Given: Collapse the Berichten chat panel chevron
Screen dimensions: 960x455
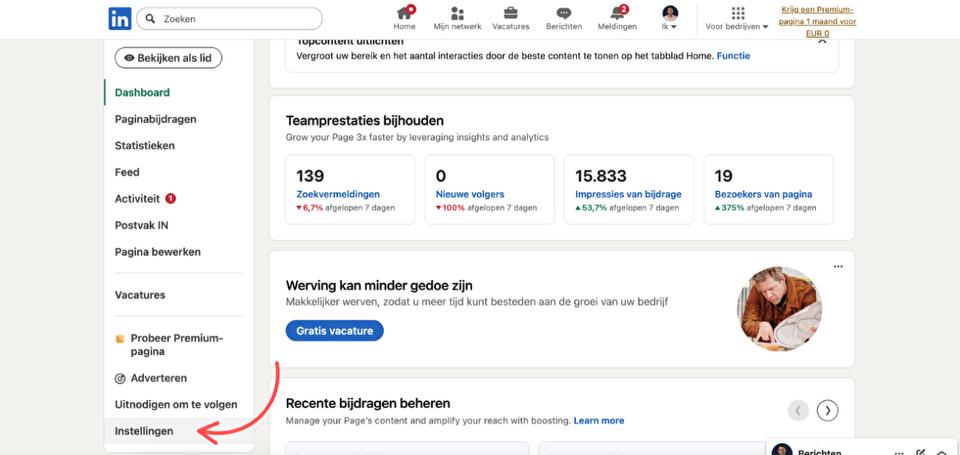Looking at the screenshot, I should click(x=942, y=453).
